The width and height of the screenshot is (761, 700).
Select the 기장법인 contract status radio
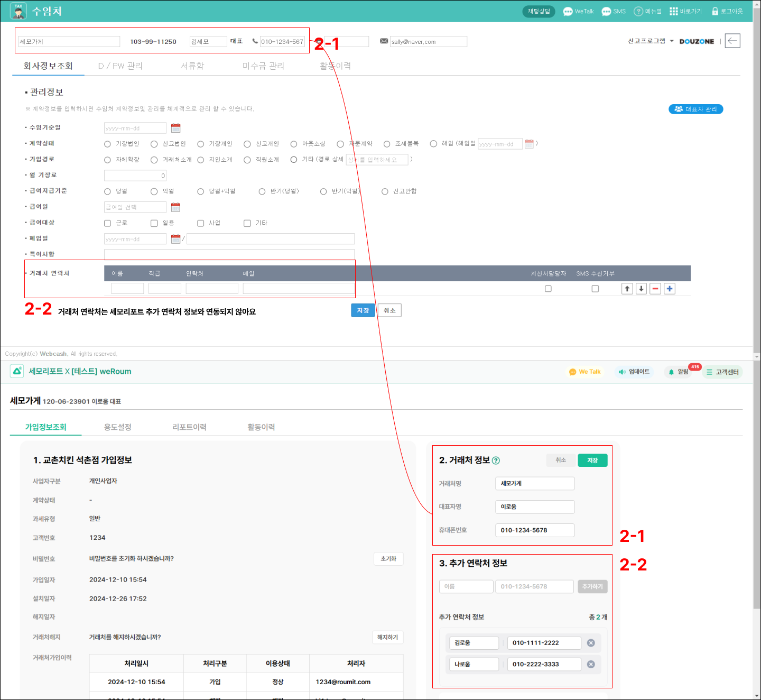pyautogui.click(x=108, y=144)
